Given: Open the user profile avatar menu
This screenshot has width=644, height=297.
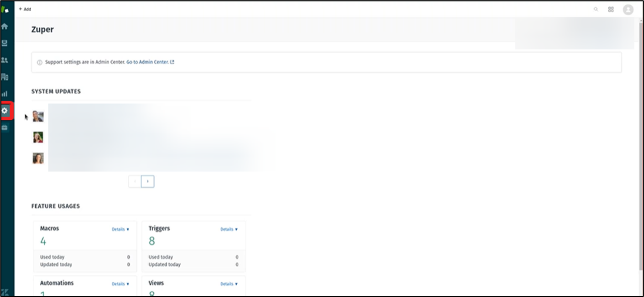Looking at the screenshot, I should click(628, 9).
